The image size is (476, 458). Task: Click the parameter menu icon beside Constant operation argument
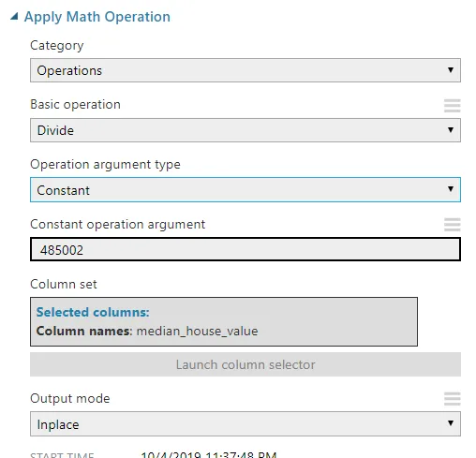coord(453,225)
